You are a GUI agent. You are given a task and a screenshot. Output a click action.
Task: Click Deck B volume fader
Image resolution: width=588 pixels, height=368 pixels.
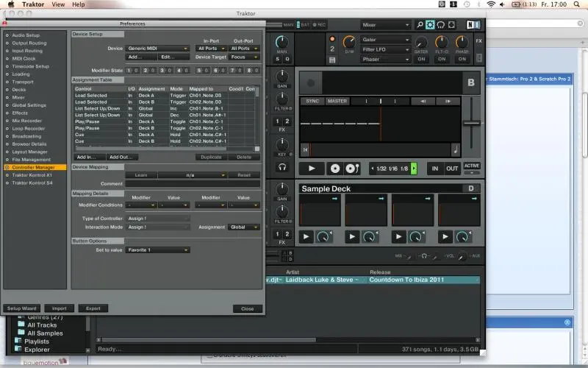click(471, 122)
